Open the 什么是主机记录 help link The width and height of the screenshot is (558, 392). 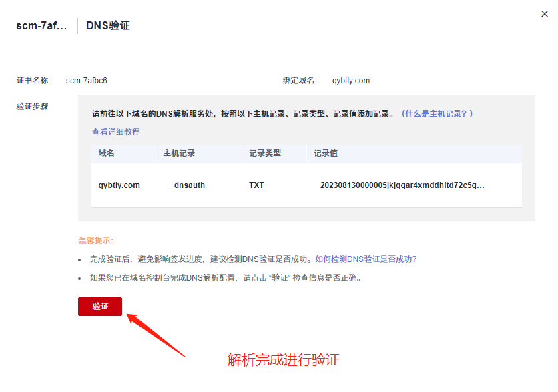click(x=437, y=114)
